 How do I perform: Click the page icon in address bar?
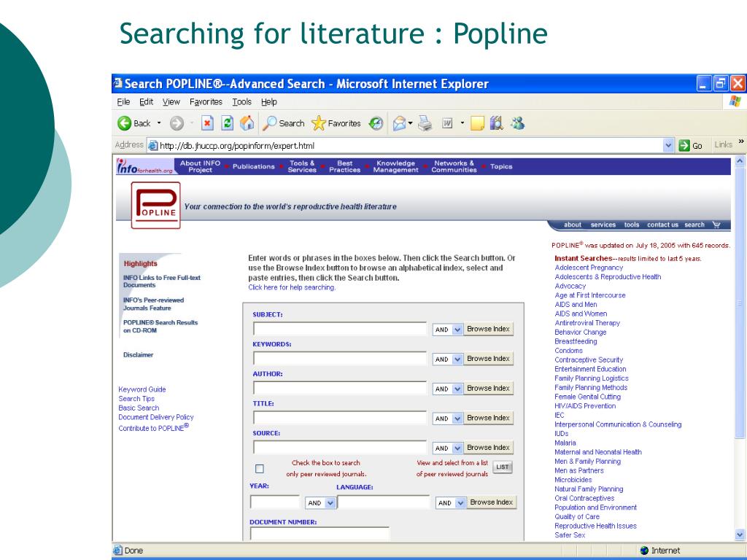[x=152, y=145]
